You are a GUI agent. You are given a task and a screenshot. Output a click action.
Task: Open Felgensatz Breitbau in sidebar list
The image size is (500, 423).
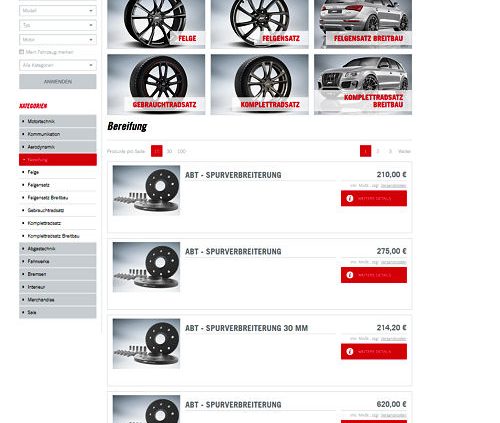[58, 198]
